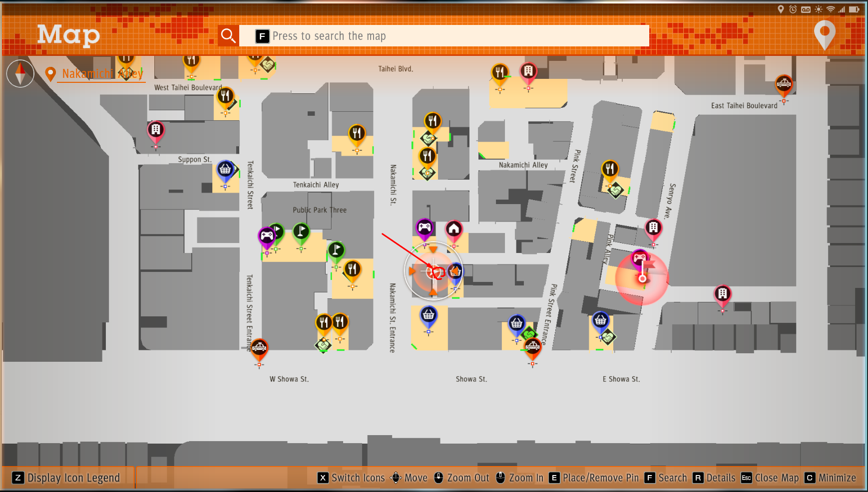The width and height of the screenshot is (868, 492).
Task: Select the taxi icon at Tenkaichi Street Entrance
Action: [259, 347]
